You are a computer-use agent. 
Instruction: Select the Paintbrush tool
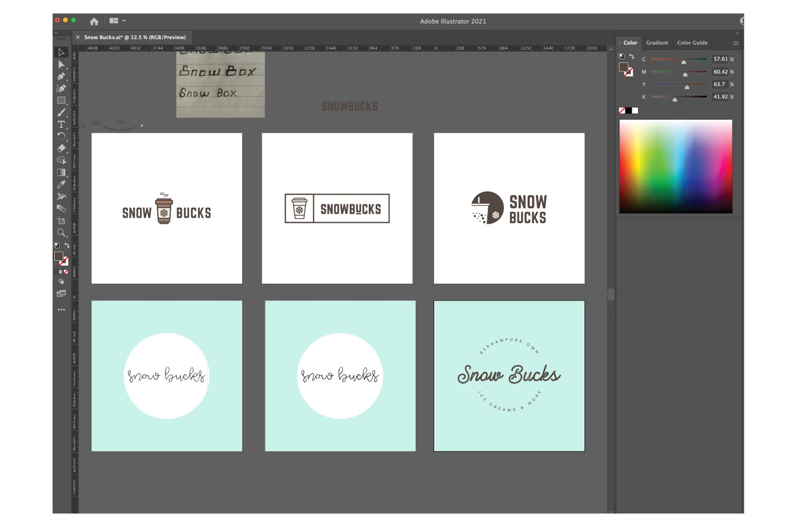coord(61,113)
